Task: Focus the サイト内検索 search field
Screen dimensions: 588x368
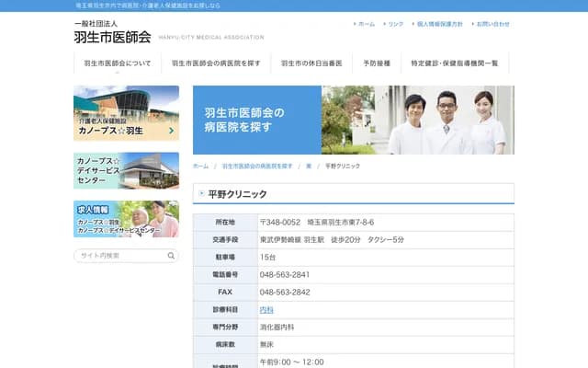Action: pyautogui.click(x=119, y=256)
